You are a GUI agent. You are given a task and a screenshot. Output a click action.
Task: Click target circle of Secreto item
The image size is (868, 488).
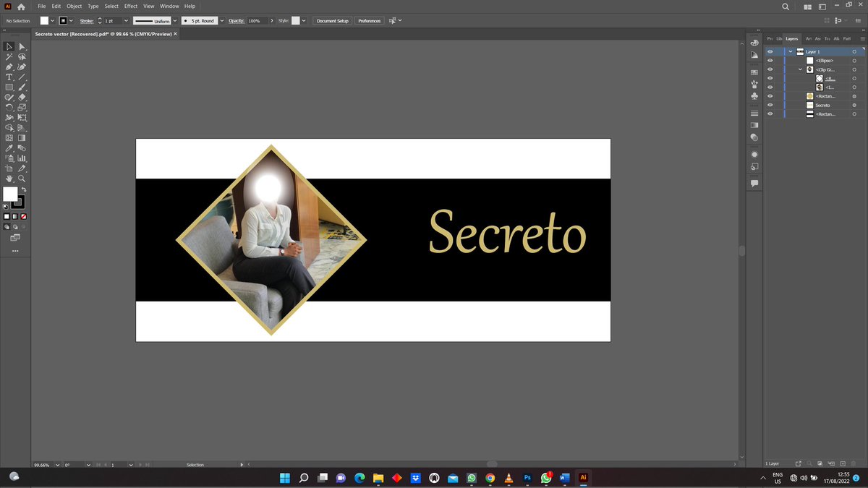[854, 105]
